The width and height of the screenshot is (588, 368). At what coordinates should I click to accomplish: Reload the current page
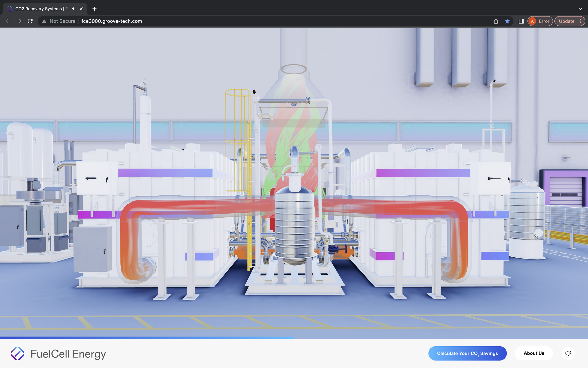(x=30, y=21)
